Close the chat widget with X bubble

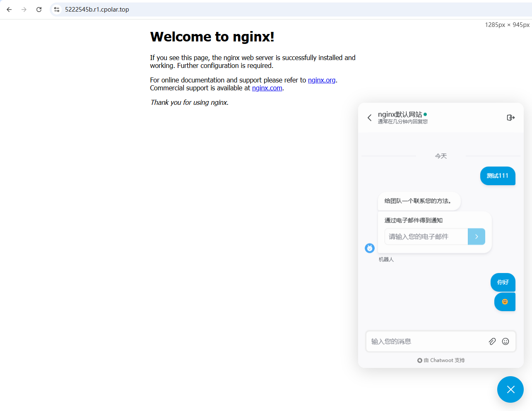point(510,389)
